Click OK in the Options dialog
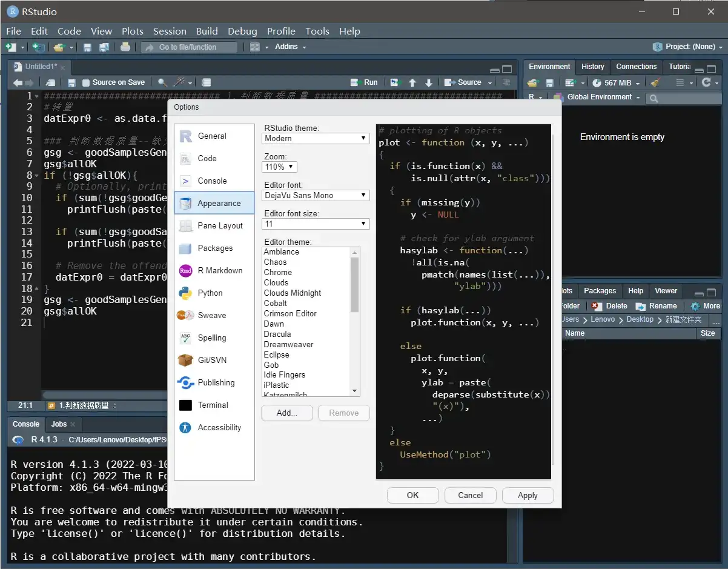Viewport: 728px width, 569px height. coord(412,495)
